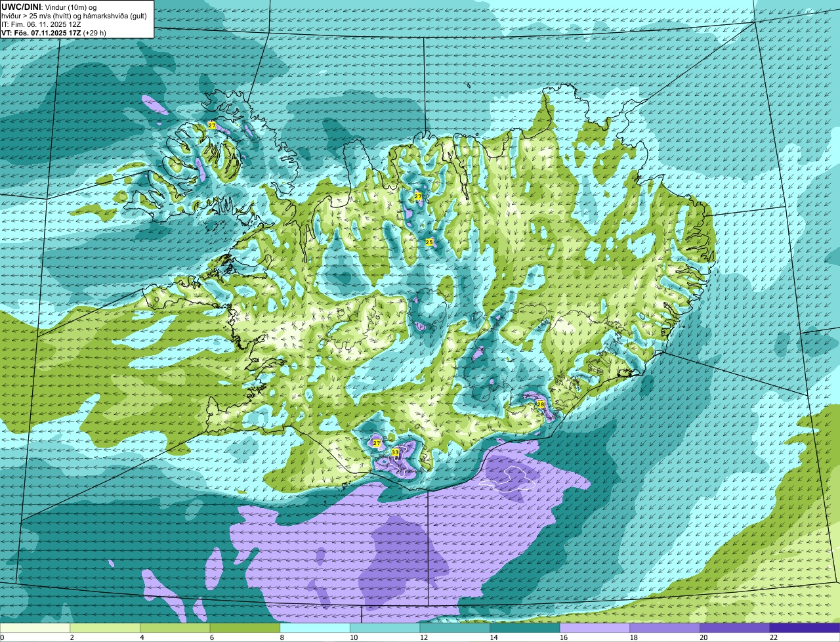
Task: Click the legend tick label "10"
Action: tap(353, 637)
